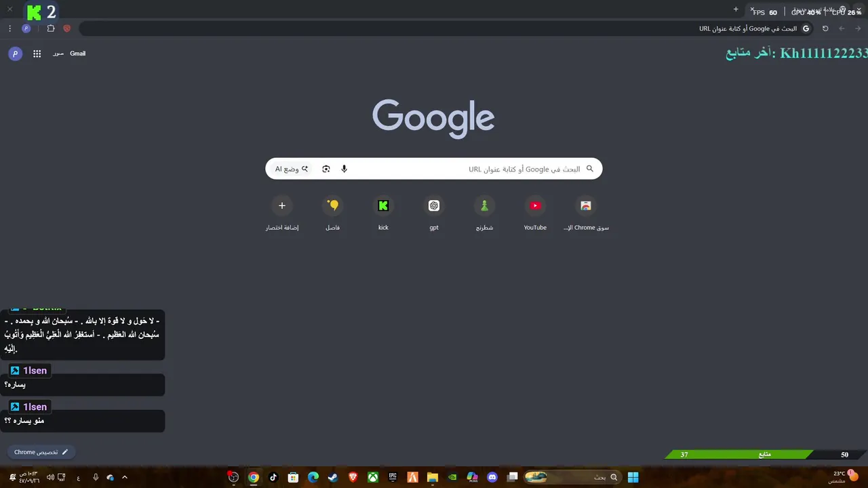The image size is (868, 488).
Task: Launch Microsoft Edge from taskbar
Action: click(x=313, y=477)
